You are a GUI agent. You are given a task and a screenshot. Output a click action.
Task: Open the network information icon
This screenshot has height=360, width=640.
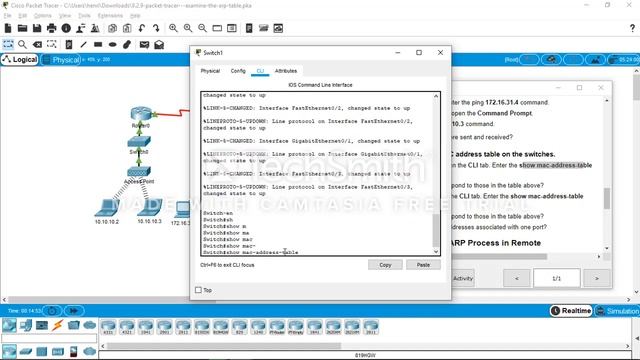click(66, 28)
